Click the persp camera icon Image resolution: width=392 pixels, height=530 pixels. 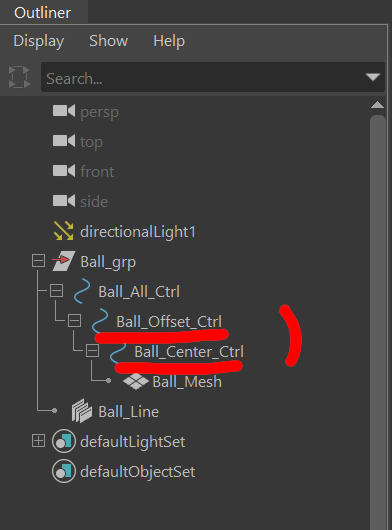[x=64, y=111]
